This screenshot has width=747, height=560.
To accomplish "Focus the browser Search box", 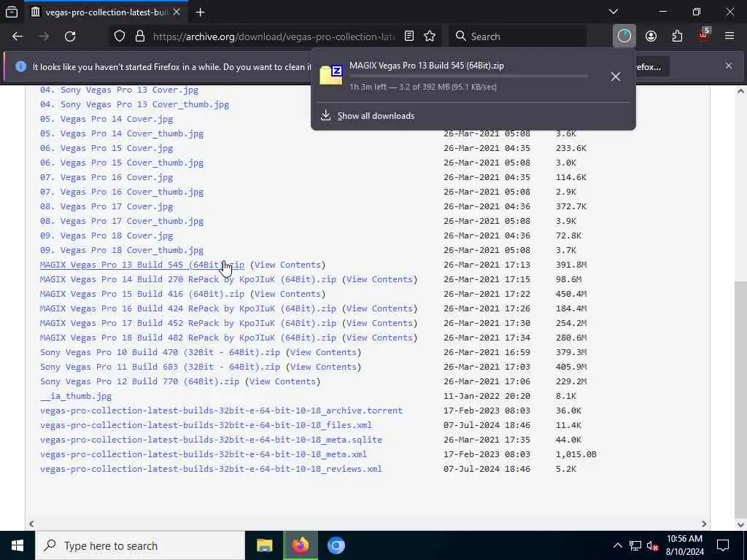I will 518,36.
